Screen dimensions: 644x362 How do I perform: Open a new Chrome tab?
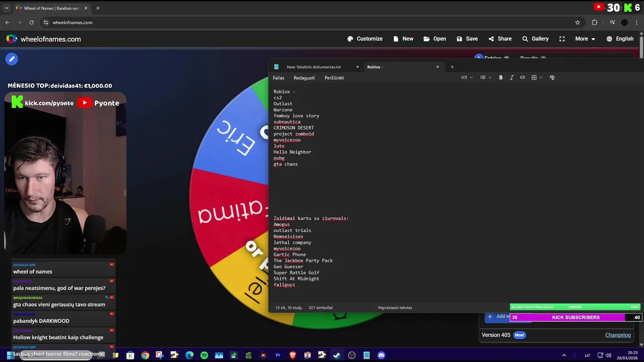coord(98,8)
